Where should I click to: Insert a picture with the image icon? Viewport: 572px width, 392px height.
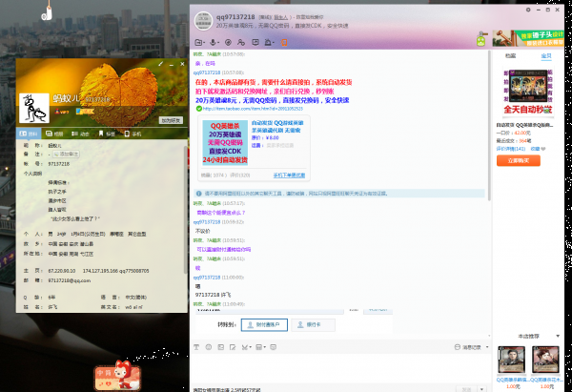221,347
